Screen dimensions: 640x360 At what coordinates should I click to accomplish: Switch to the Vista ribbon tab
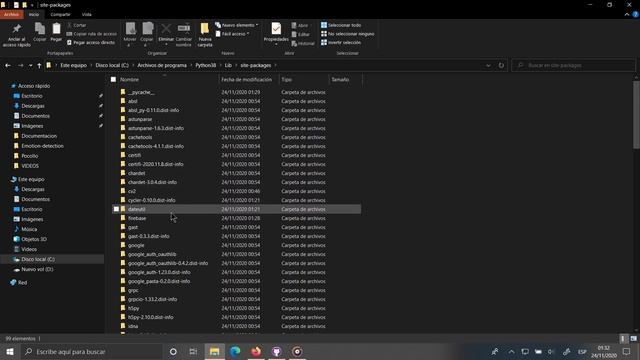tap(87, 14)
